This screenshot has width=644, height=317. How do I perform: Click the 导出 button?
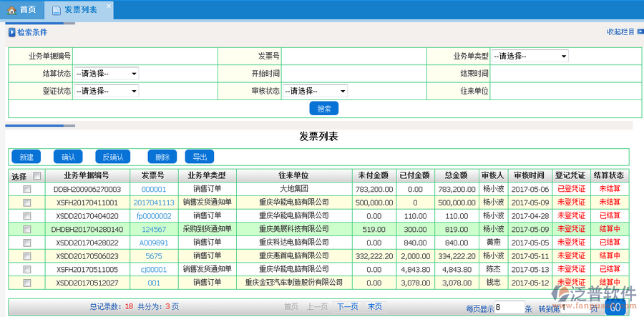click(199, 157)
